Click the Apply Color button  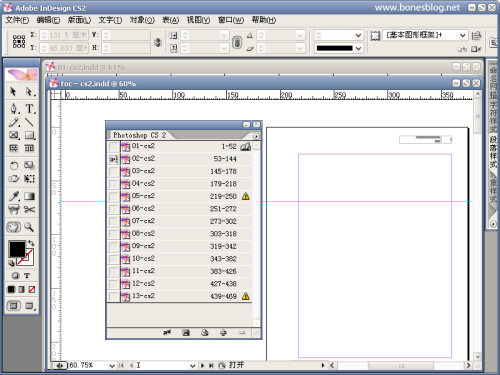pos(11,289)
